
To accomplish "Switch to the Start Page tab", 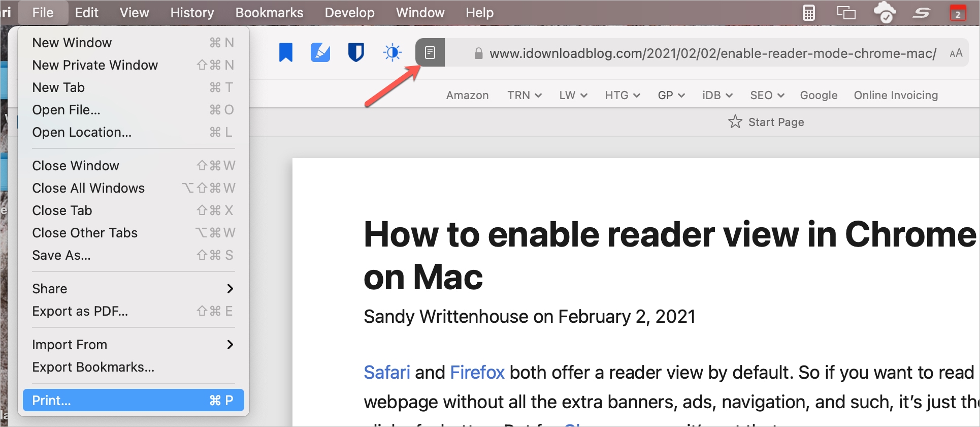I will point(766,122).
